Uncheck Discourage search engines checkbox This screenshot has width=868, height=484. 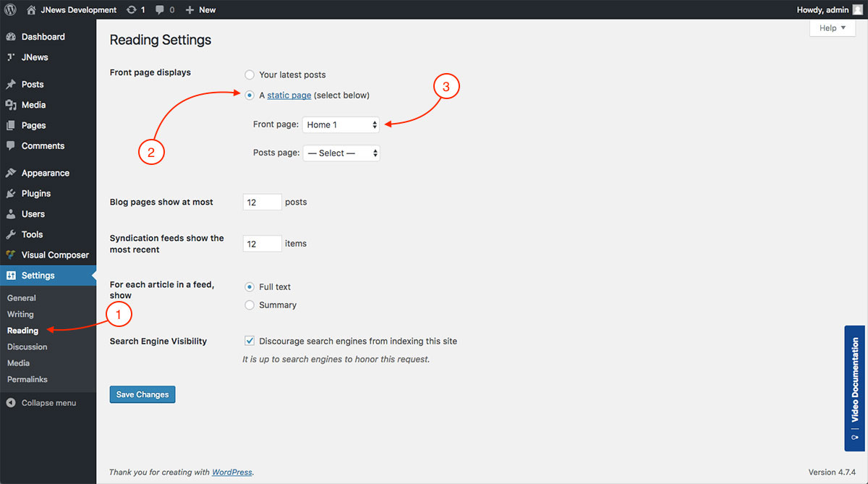[250, 341]
